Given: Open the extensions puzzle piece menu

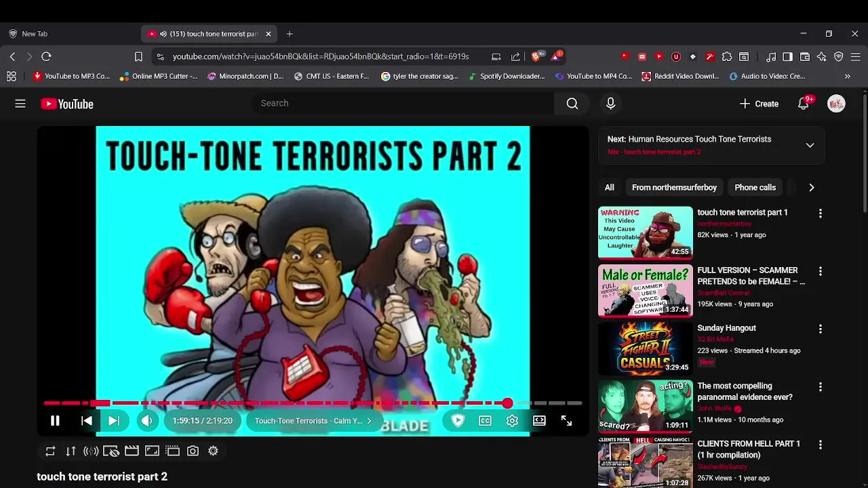Looking at the screenshot, I should (727, 56).
